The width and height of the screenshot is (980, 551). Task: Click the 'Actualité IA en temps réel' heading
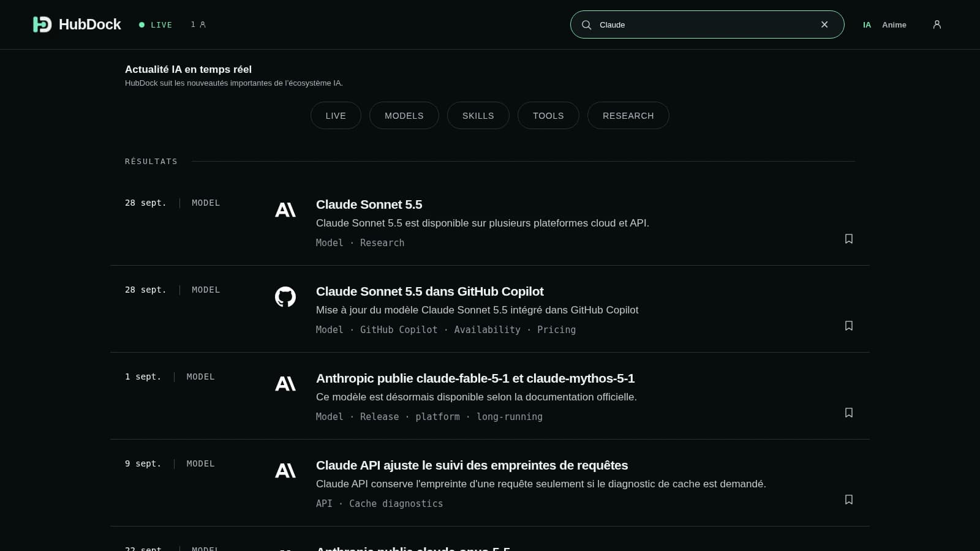click(x=188, y=69)
